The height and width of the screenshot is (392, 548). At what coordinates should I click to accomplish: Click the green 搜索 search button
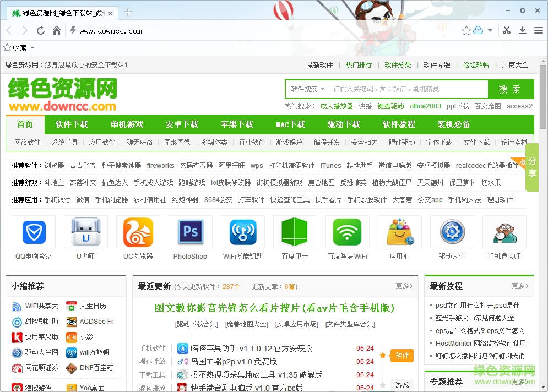tap(511, 89)
